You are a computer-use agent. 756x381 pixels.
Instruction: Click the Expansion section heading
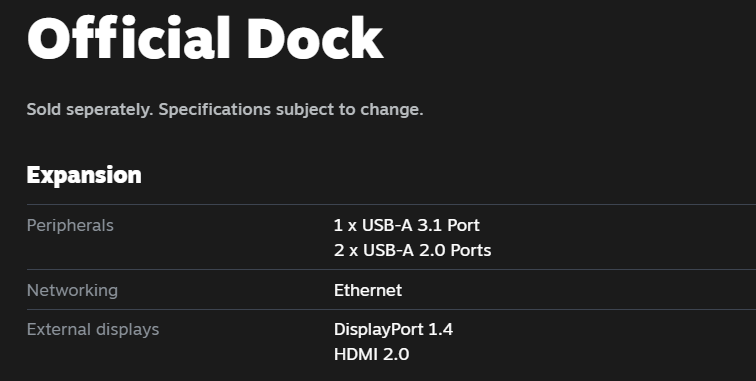(84, 175)
